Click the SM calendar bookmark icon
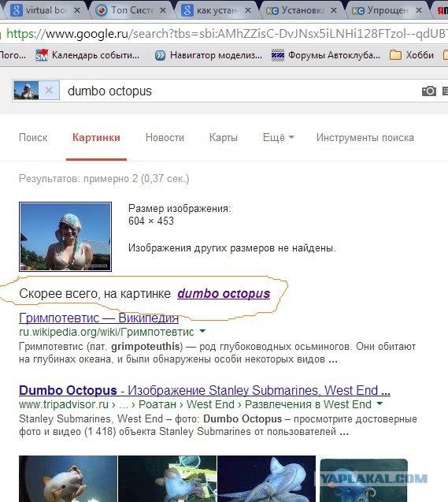448x502 pixels. pyautogui.click(x=42, y=55)
